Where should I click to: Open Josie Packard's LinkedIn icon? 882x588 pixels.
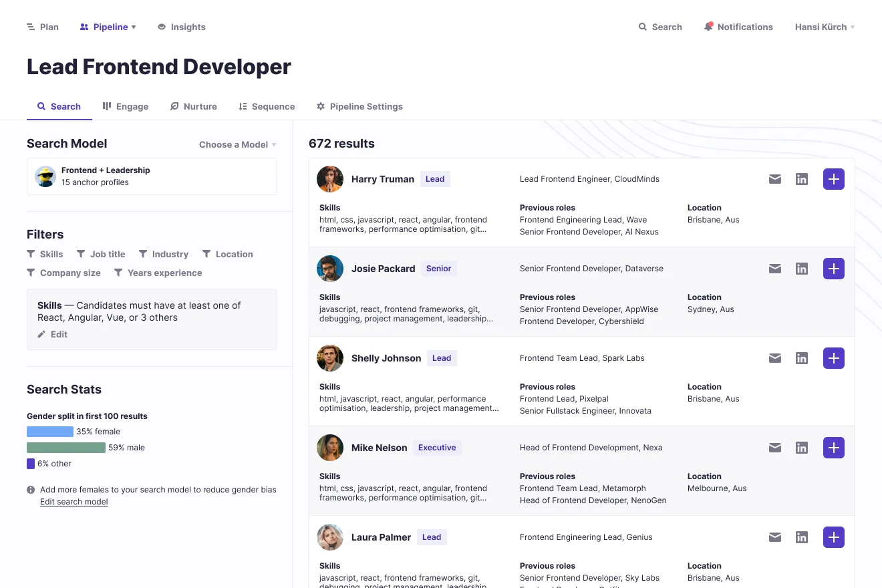(x=802, y=269)
